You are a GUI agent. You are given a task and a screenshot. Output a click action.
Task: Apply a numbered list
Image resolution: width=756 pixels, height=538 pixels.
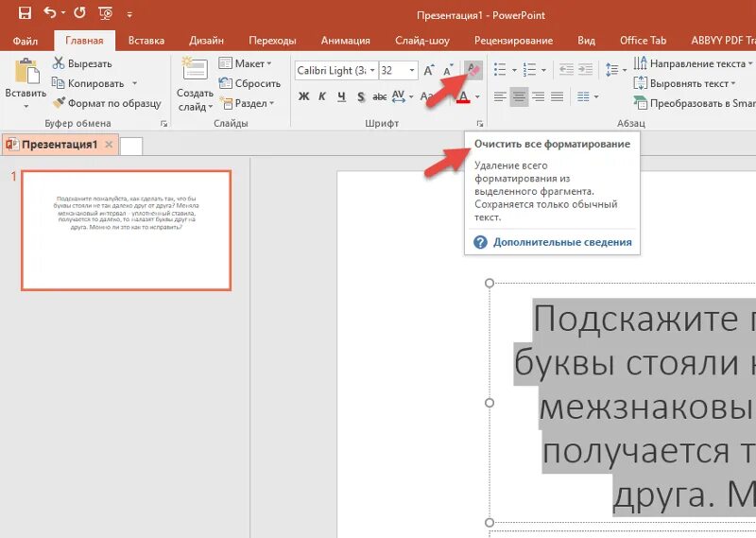(x=529, y=70)
